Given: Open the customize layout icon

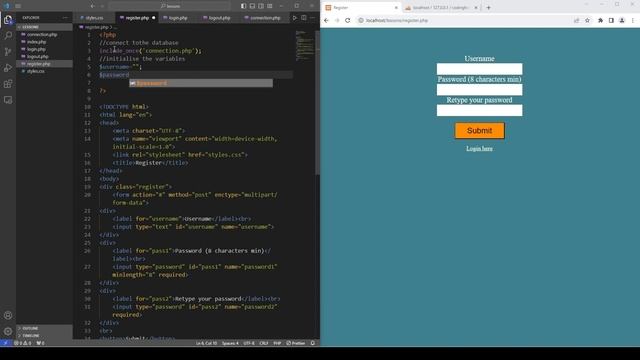Looking at the screenshot, I should pyautogui.click(x=270, y=6).
